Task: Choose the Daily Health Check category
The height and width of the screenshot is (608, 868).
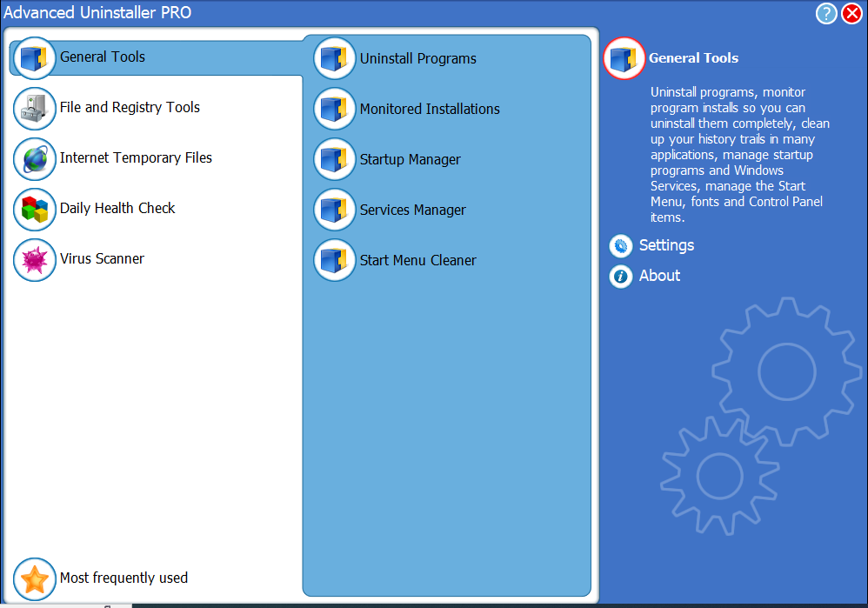Action: pos(117,208)
